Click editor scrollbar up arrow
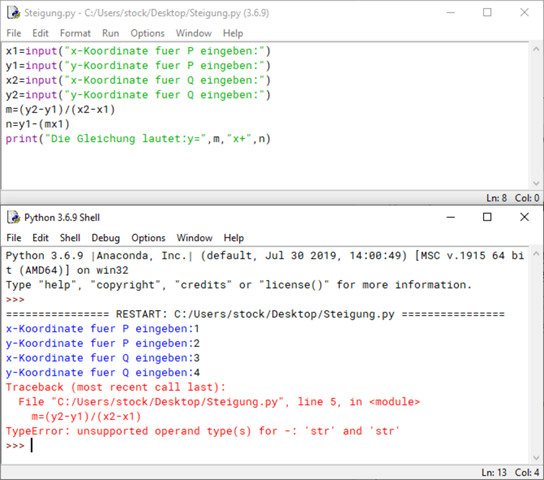 pos(536,49)
